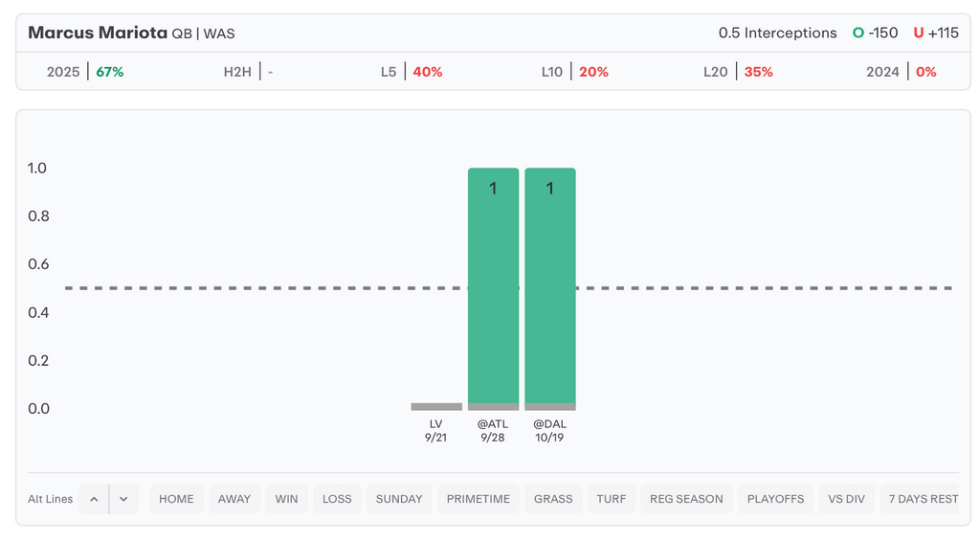Toggle the VS DIV filter
The width and height of the screenshot is (980, 543).
[x=846, y=499]
